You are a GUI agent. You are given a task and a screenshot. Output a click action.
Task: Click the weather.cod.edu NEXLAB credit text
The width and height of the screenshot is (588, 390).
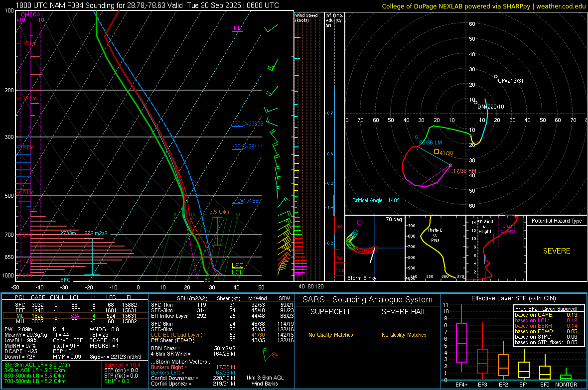tap(483, 6)
